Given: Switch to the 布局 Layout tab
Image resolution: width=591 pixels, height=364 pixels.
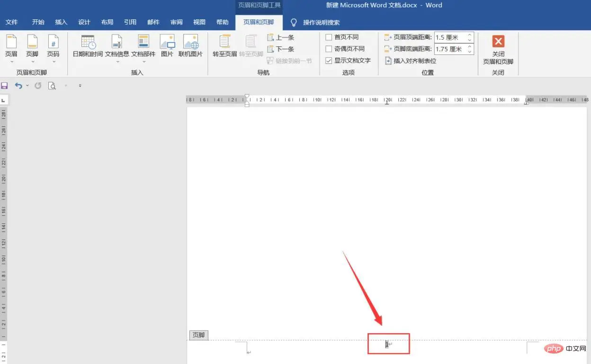Looking at the screenshot, I should point(107,22).
